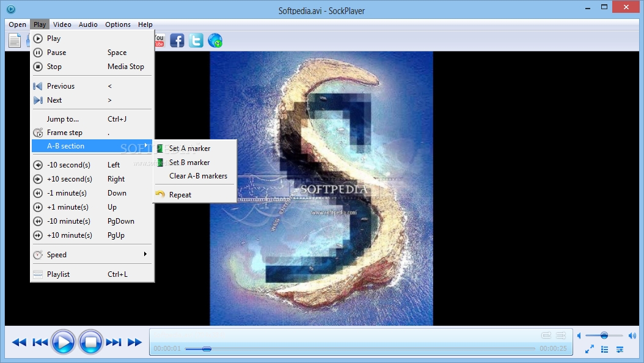644x363 pixels.
Task: Open the equalizer sliders icon
Action: click(x=620, y=350)
